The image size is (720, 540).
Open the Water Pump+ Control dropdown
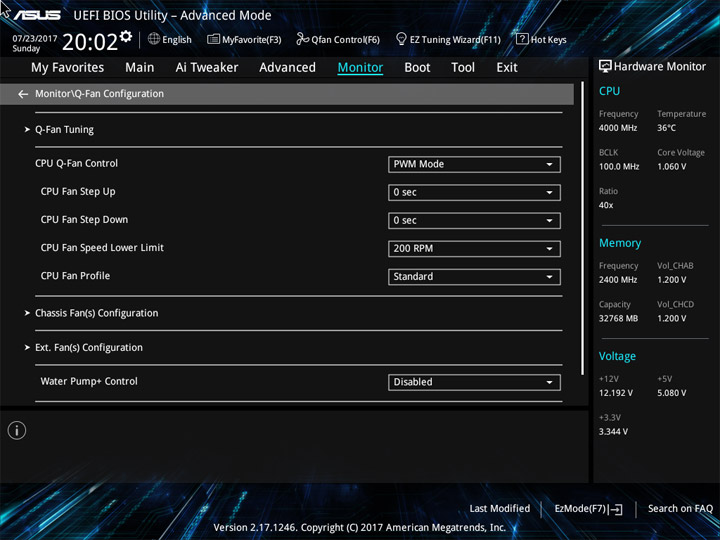474,382
